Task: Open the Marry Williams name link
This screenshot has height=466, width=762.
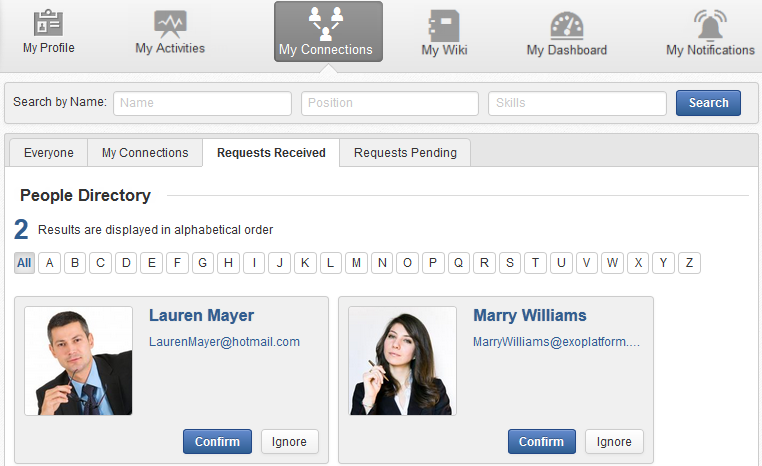Action: click(529, 316)
